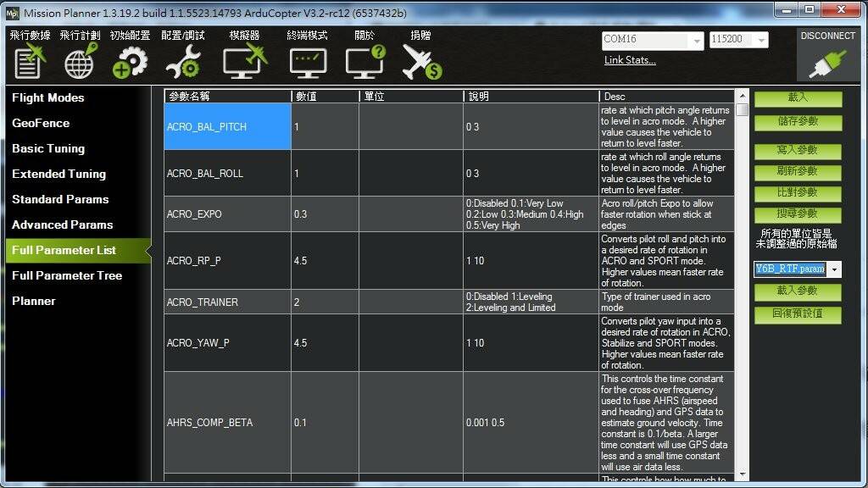Open the COM16 port dropdown
Viewport: 868px width, 488px height.
pos(697,41)
